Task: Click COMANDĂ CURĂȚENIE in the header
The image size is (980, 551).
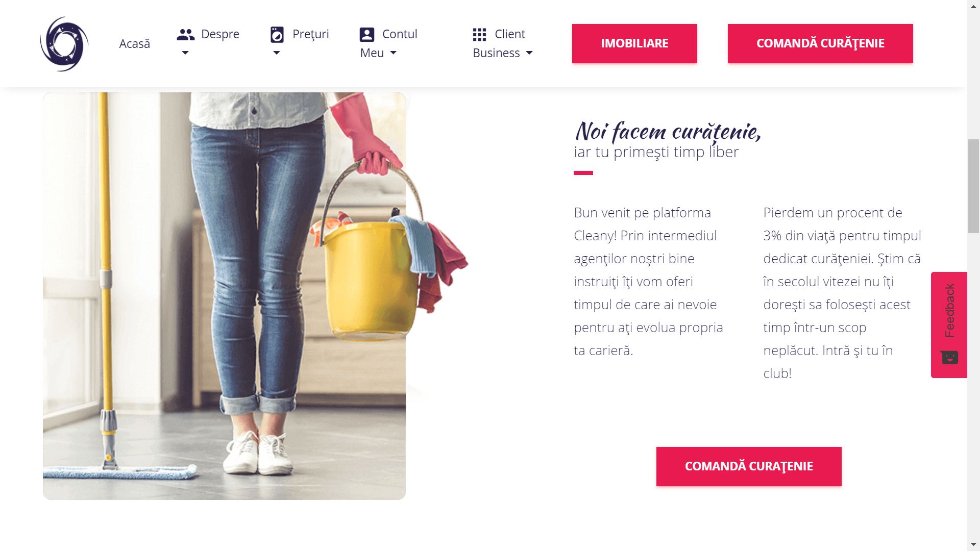Action: point(820,43)
